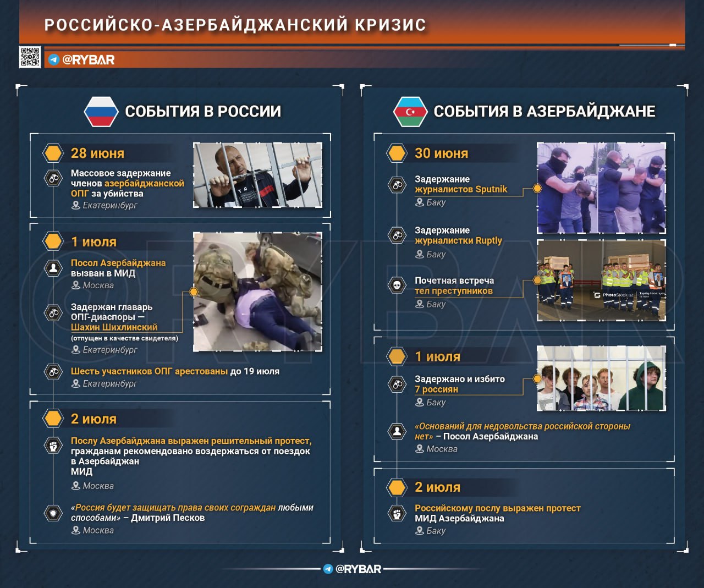Image resolution: width=704 pixels, height=588 pixels.
Task: Click the date label 28 июня
Action: 97,153
